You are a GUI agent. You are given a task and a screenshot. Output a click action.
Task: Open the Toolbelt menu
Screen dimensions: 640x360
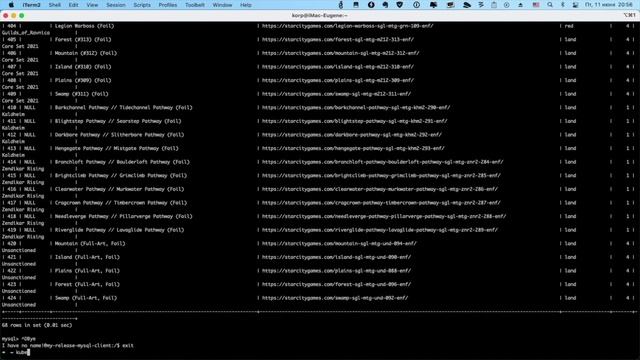[195, 5]
